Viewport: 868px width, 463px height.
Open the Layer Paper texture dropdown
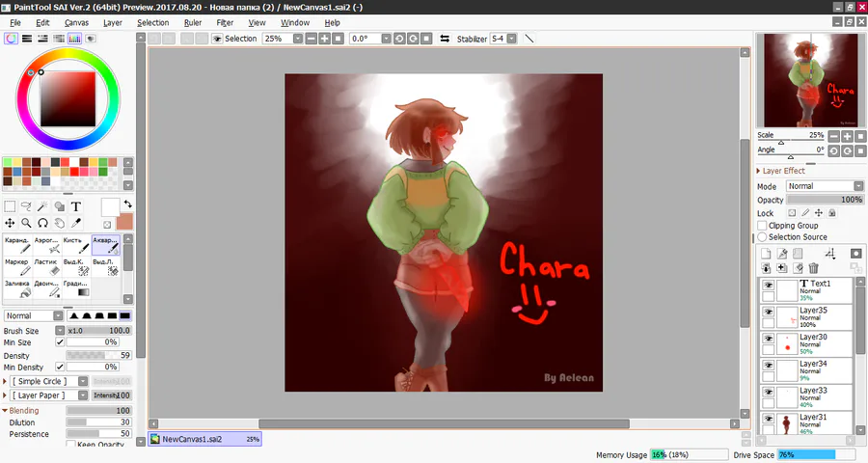pyautogui.click(x=83, y=395)
